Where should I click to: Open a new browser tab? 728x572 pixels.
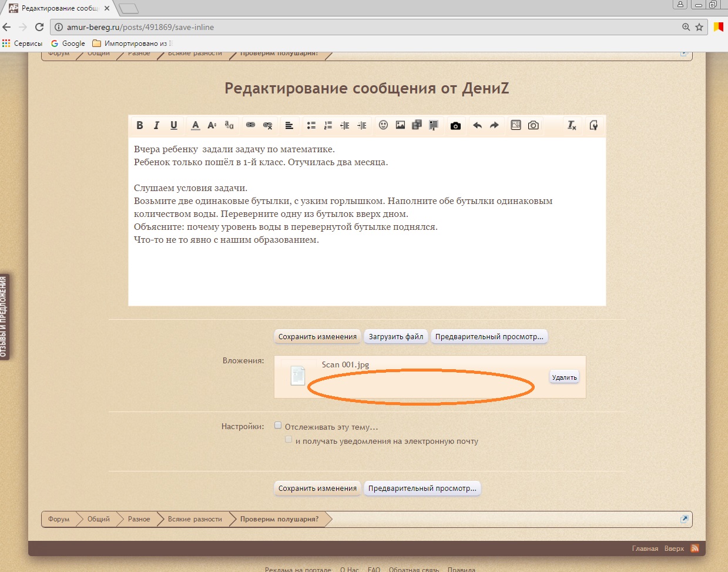(x=129, y=8)
